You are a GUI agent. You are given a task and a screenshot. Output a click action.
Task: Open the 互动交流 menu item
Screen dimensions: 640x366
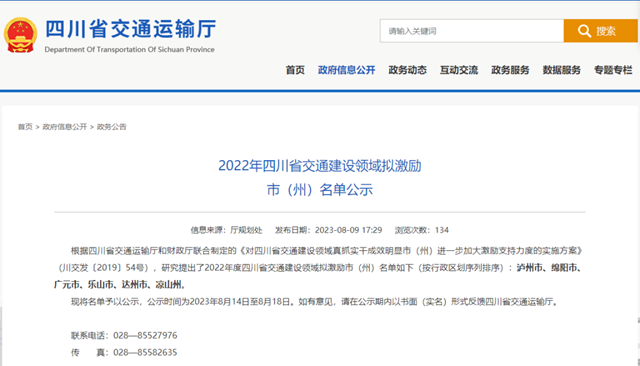click(x=459, y=70)
